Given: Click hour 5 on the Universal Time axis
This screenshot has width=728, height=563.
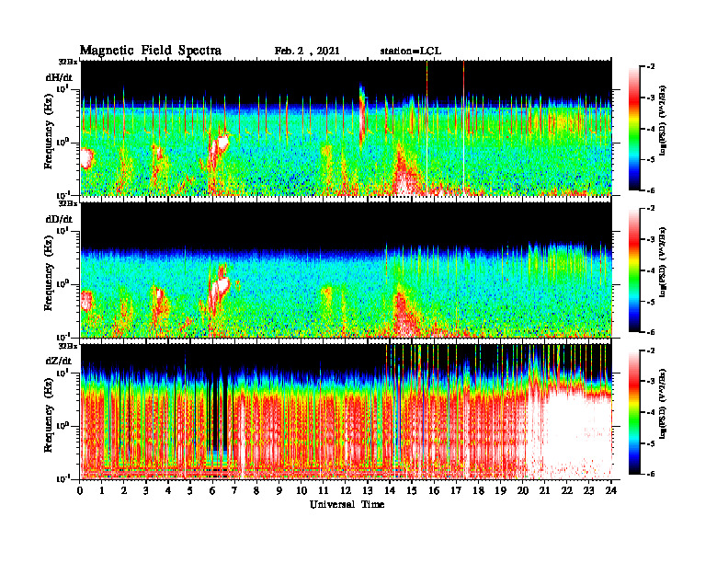Looking at the screenshot, I should coord(190,490).
